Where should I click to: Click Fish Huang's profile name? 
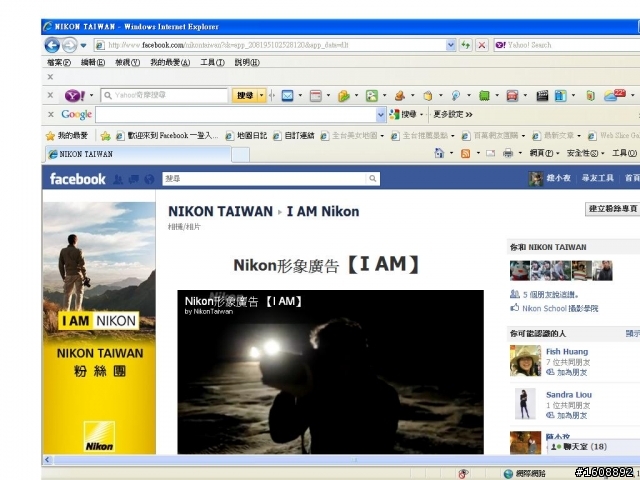(567, 351)
